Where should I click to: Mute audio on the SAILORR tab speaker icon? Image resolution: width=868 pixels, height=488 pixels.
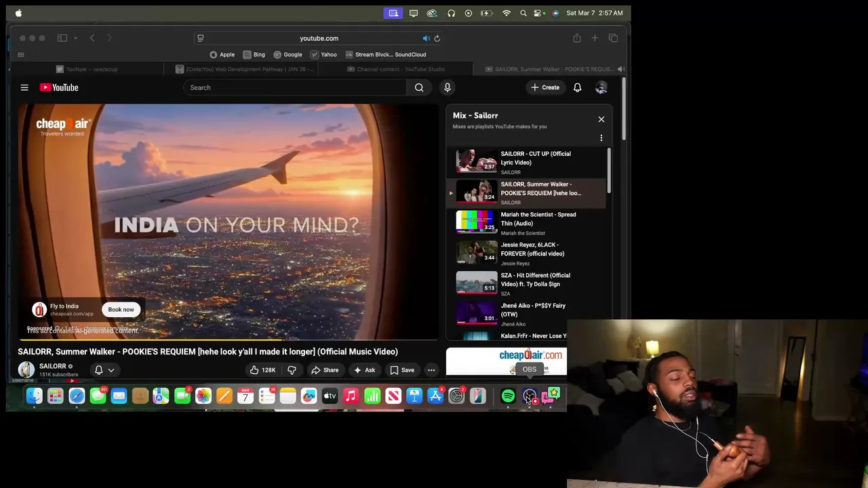click(620, 69)
